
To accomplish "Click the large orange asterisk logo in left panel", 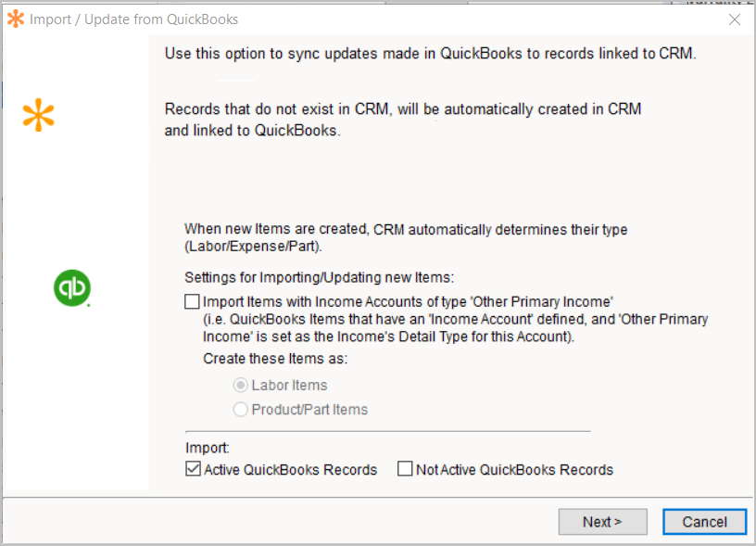I will pos(38,117).
